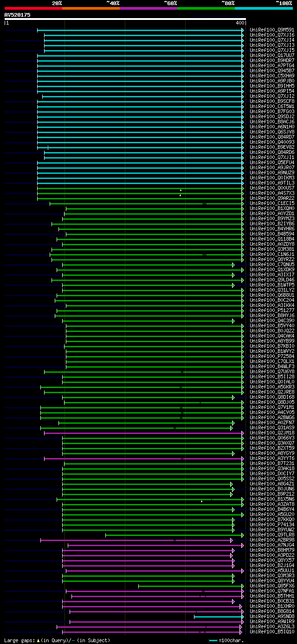The width and height of the screenshot is (297, 644).
Task: Select label UniRef100_C6T5W1
Action: pos(272,106)
